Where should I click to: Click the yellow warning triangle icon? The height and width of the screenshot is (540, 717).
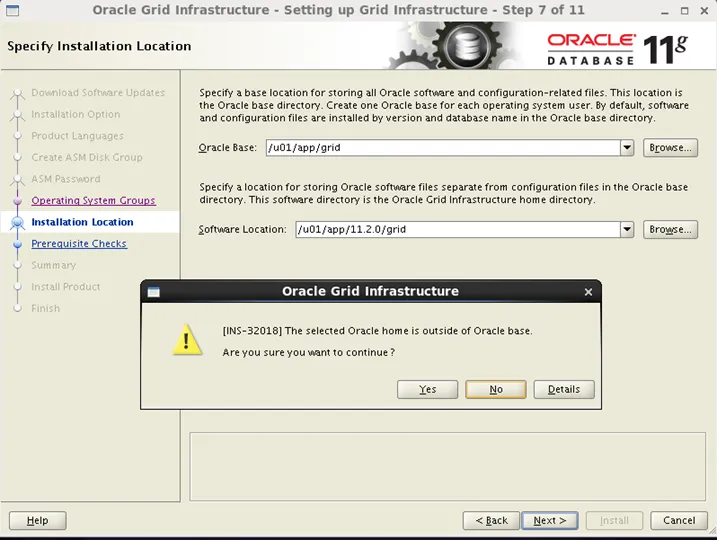pyautogui.click(x=187, y=340)
